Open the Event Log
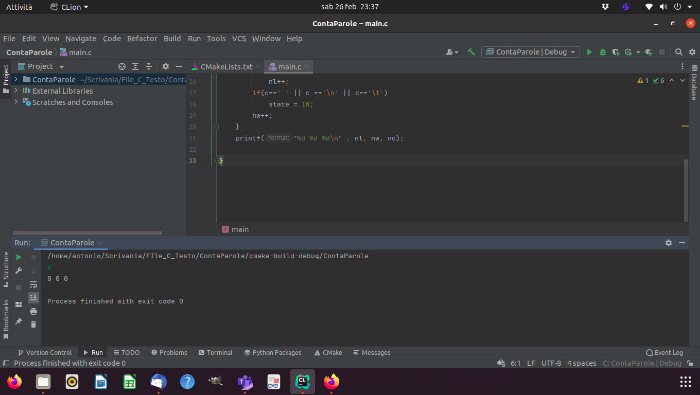This screenshot has width=700, height=395. click(x=665, y=353)
